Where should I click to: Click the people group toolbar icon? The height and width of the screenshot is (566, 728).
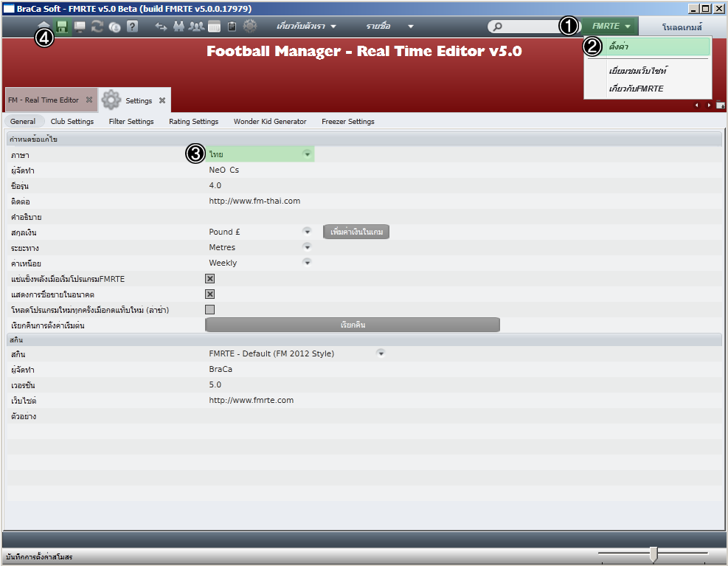tap(196, 27)
